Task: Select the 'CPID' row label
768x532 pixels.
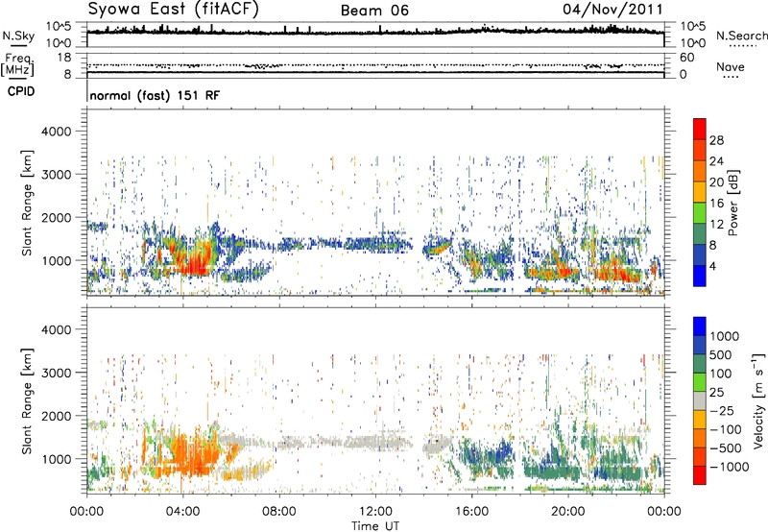Action: click(x=21, y=91)
